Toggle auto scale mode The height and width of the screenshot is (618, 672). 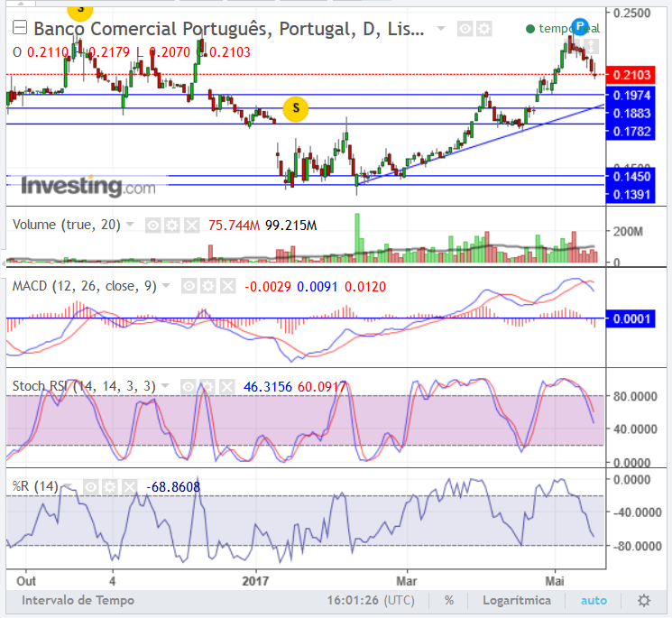click(594, 601)
